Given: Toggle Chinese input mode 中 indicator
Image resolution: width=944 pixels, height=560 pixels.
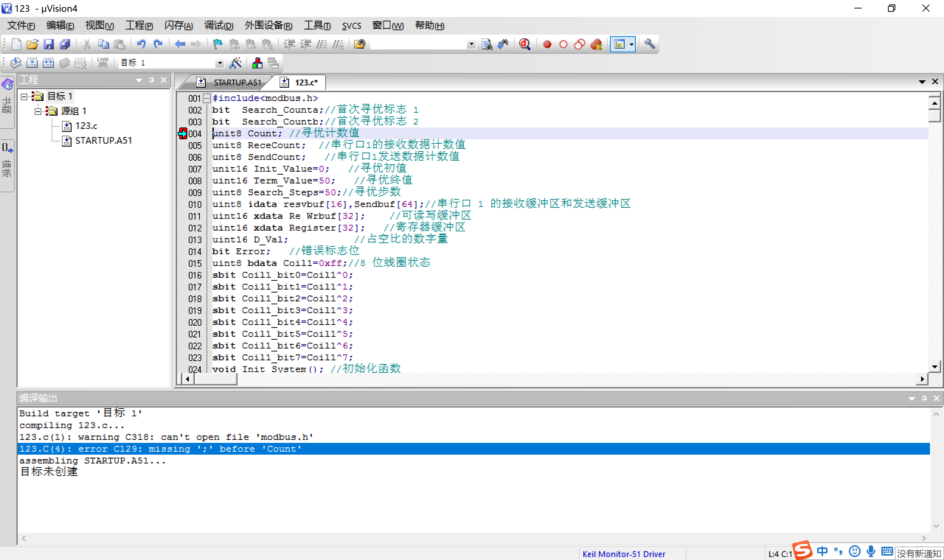Looking at the screenshot, I should click(822, 551).
